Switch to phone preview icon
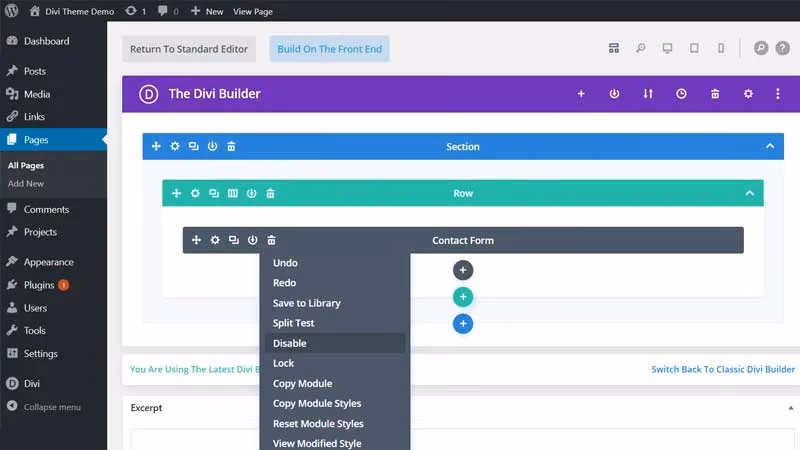 [721, 48]
